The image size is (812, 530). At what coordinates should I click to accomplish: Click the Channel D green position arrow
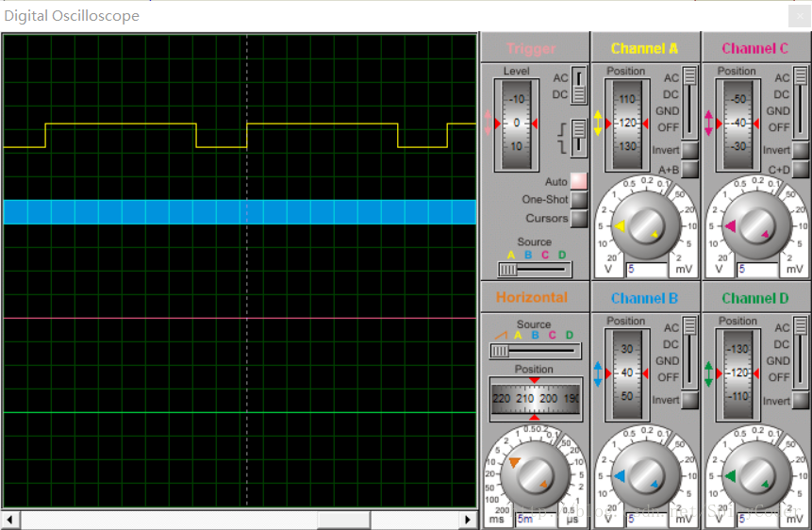coord(708,373)
